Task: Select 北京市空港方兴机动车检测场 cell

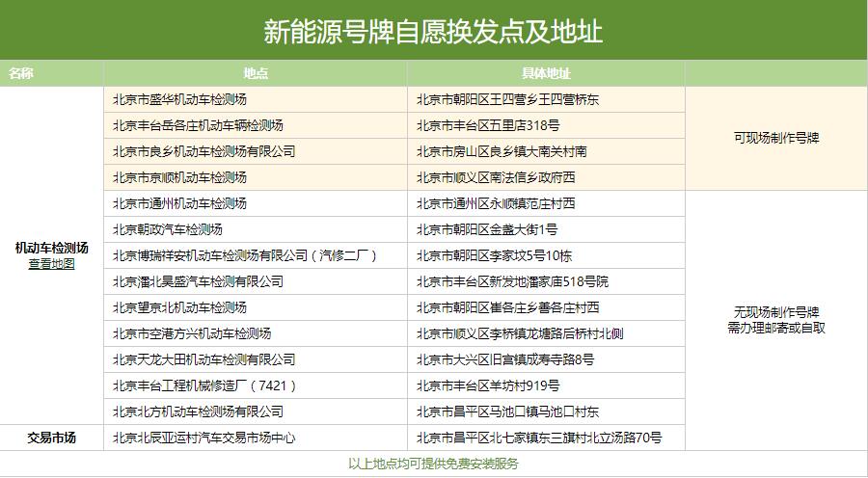Action: coord(256,333)
